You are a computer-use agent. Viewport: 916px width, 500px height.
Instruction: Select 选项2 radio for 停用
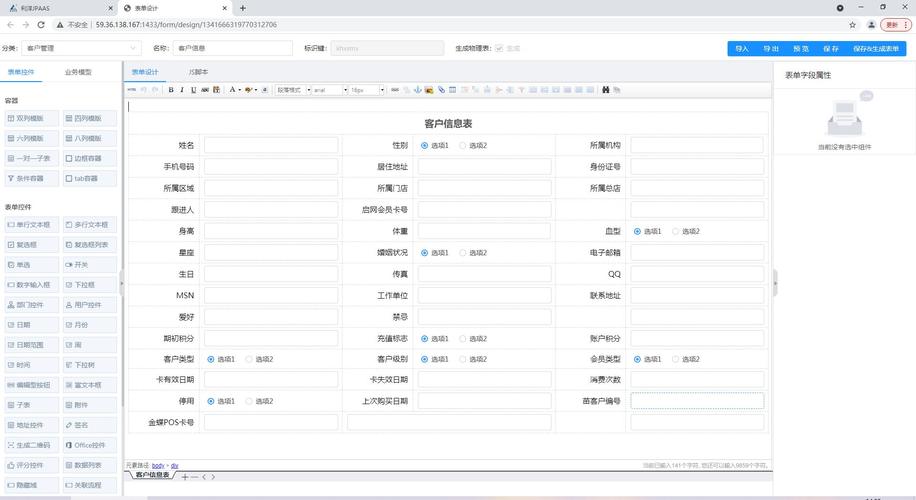[249, 401]
